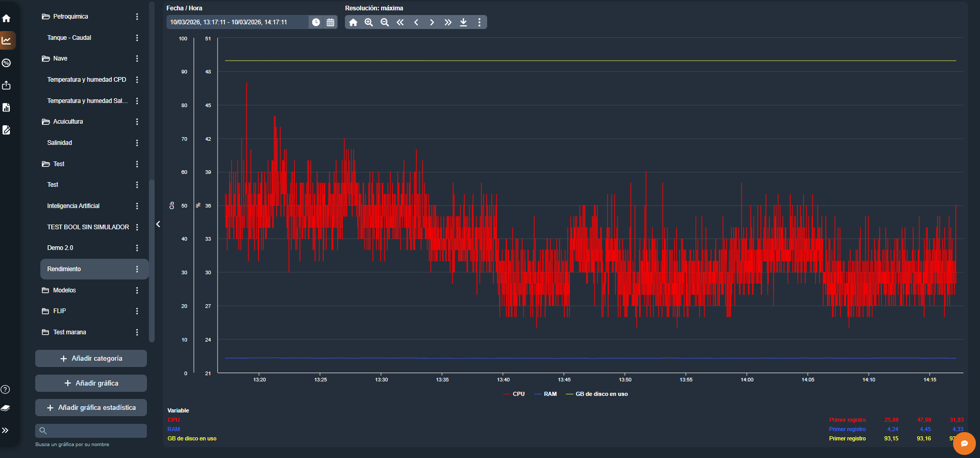Open the orange chat support bubble

pos(964,444)
